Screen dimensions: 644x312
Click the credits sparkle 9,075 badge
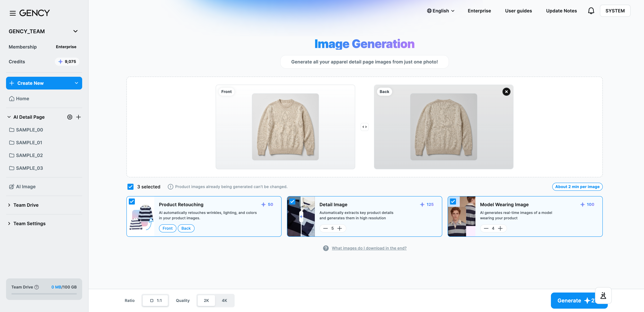67,62
